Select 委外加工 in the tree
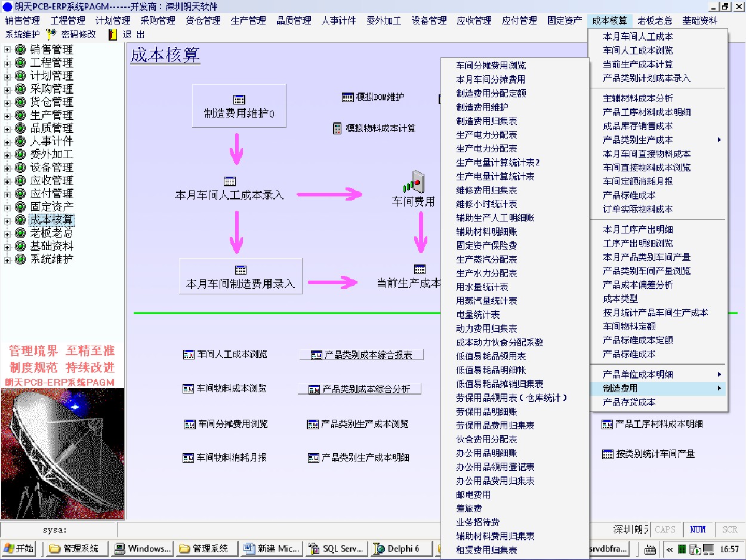Viewport: 746px width, 560px height. point(52,155)
